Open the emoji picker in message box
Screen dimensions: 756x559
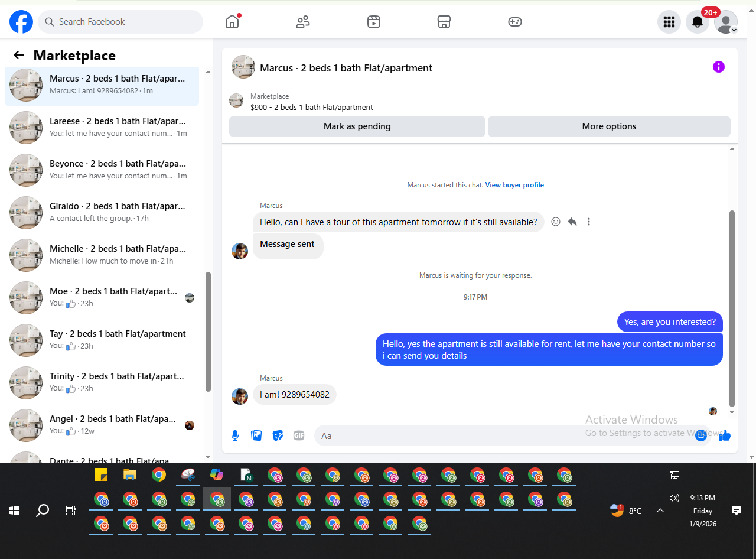click(701, 435)
